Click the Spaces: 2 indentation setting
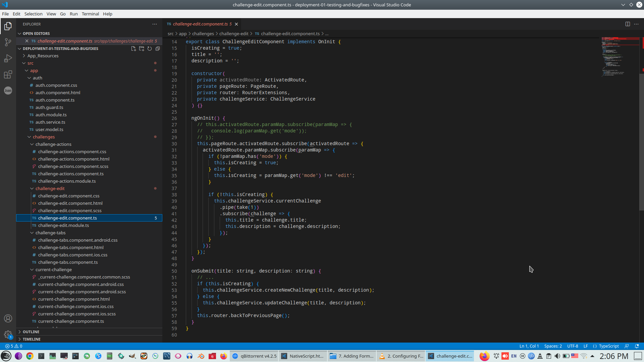This screenshot has width=644, height=362. 553,346
